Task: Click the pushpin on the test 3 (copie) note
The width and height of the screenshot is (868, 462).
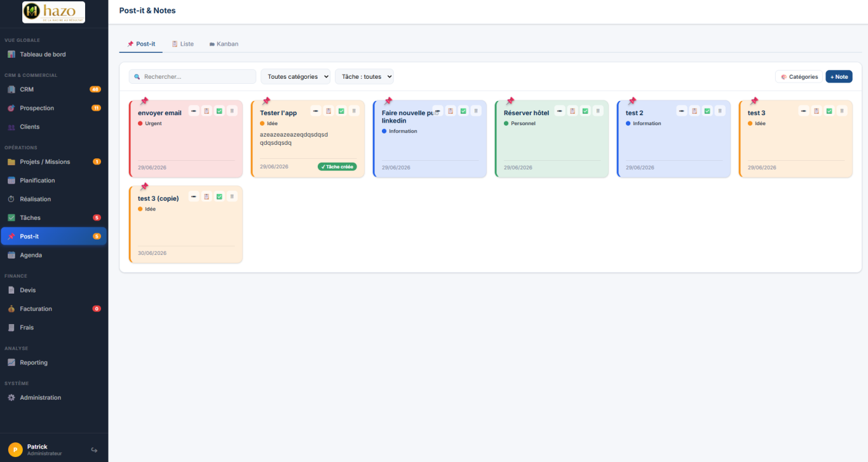Action: (144, 187)
